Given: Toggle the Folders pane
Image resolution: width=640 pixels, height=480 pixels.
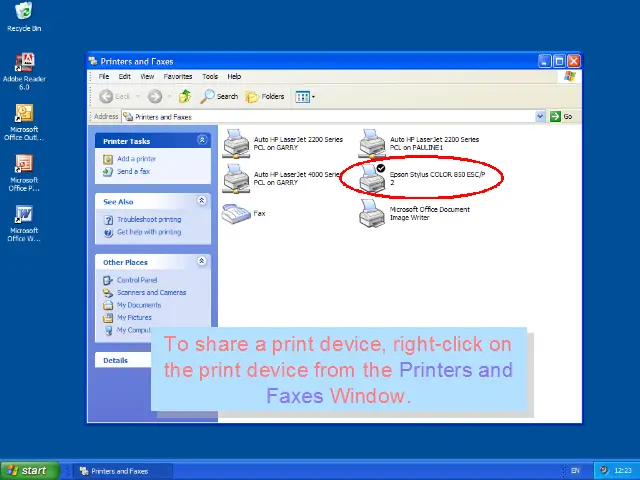Looking at the screenshot, I should 265,97.
